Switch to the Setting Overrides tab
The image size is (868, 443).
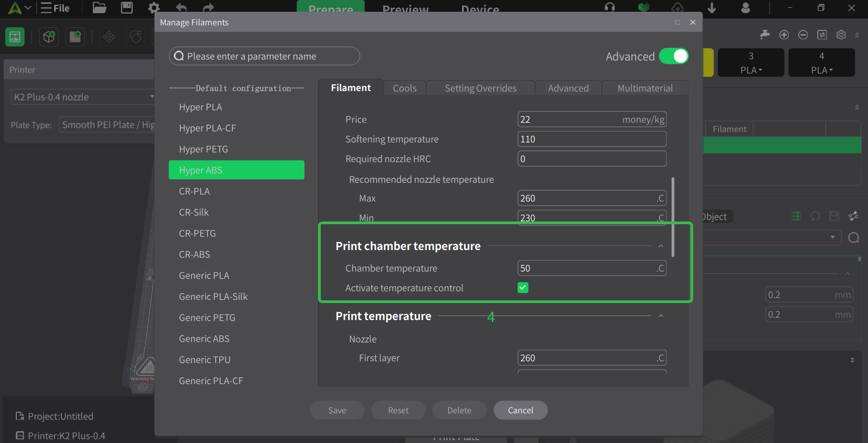click(480, 88)
